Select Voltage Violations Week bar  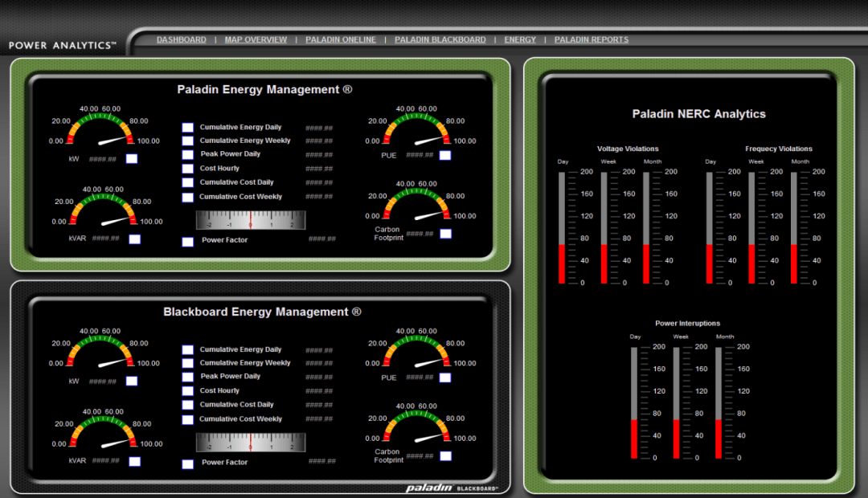coord(604,227)
